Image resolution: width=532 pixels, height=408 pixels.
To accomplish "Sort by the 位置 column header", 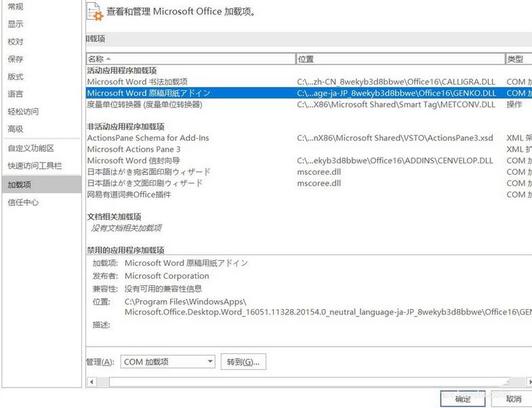I will pyautogui.click(x=401, y=59).
